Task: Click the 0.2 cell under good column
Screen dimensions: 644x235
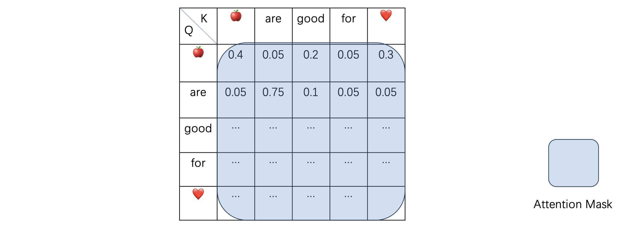Action: [311, 63]
